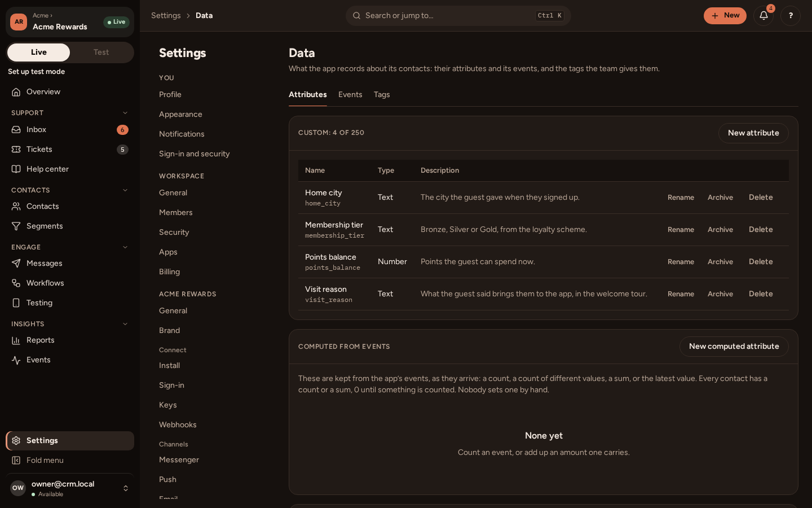Switch to the Events tab

350,95
